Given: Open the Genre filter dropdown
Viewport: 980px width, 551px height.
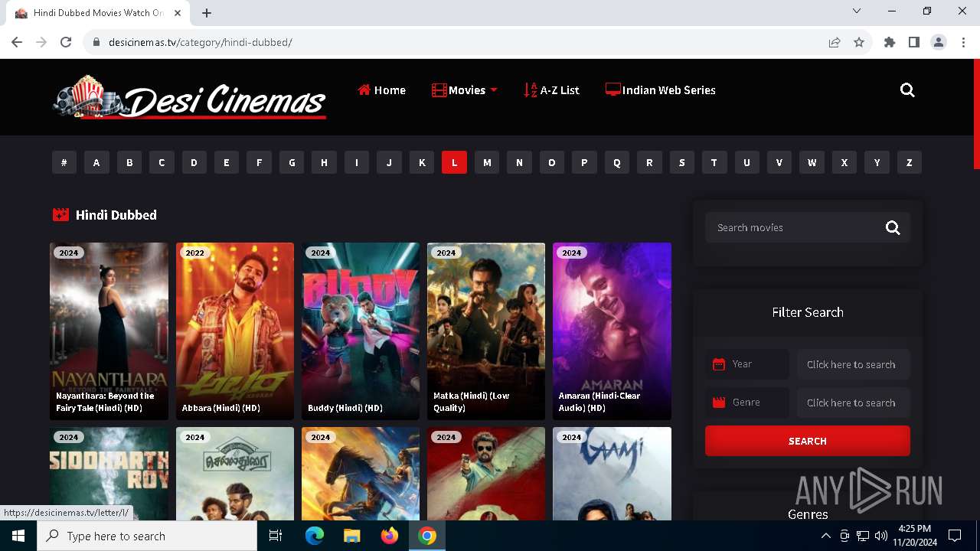Looking at the screenshot, I should 747,403.
